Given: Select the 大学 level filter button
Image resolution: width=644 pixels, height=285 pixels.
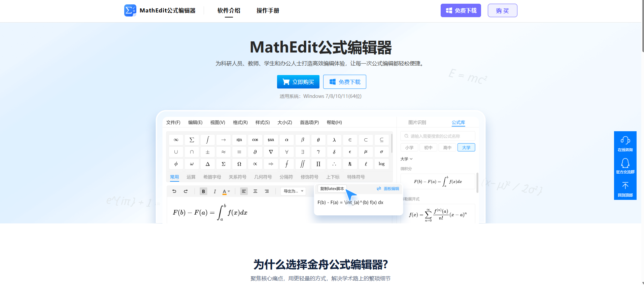Looking at the screenshot, I should pyautogui.click(x=466, y=147).
